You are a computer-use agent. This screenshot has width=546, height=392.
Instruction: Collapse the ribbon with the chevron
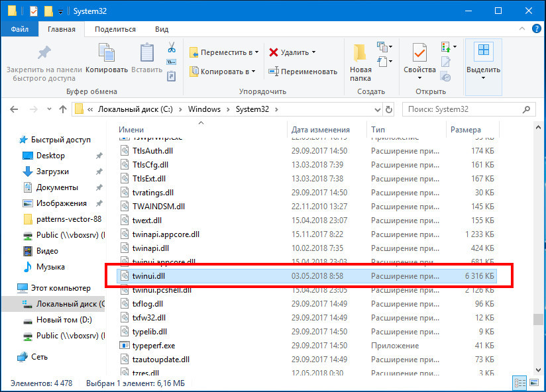(x=521, y=29)
